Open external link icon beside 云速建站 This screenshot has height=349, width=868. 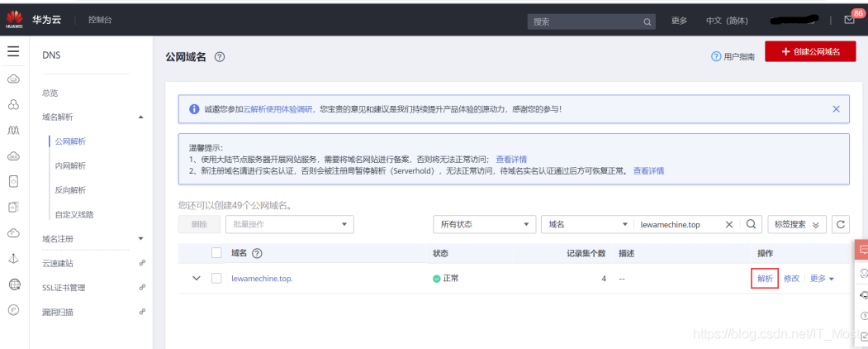(x=142, y=263)
